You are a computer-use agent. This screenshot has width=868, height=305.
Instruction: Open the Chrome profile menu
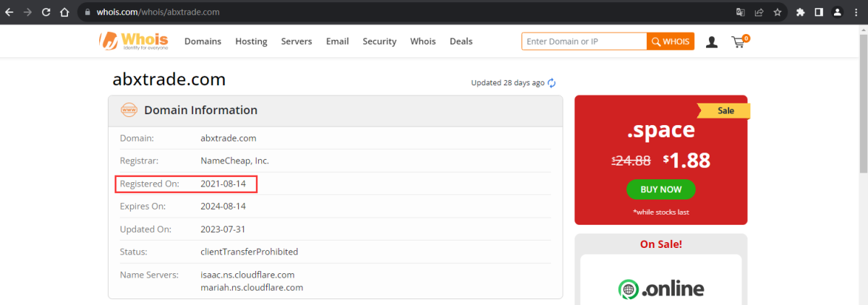coord(838,12)
